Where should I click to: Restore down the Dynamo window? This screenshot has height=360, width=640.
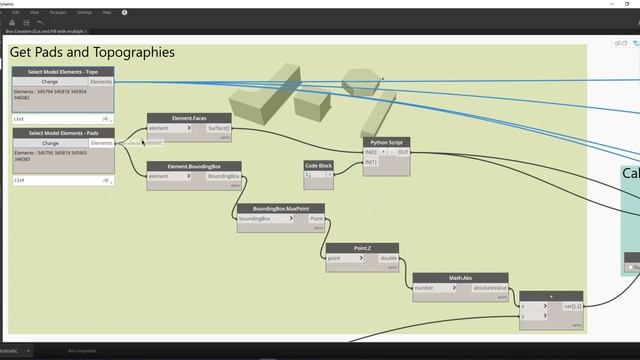point(627,4)
